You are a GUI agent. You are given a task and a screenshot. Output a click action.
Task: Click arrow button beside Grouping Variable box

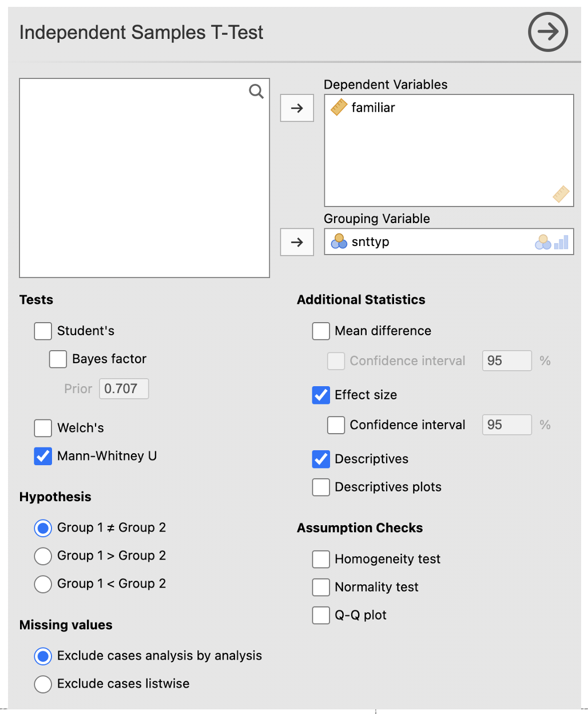point(297,242)
